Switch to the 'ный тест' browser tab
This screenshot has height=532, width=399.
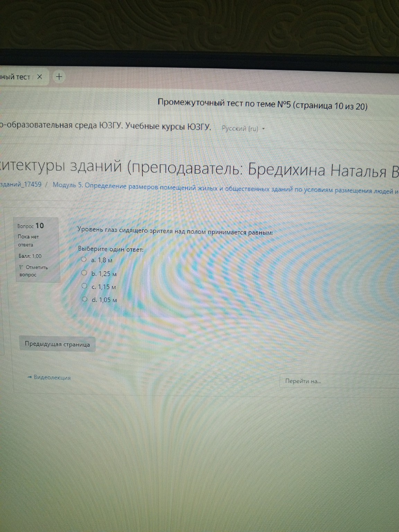[x=16, y=77]
